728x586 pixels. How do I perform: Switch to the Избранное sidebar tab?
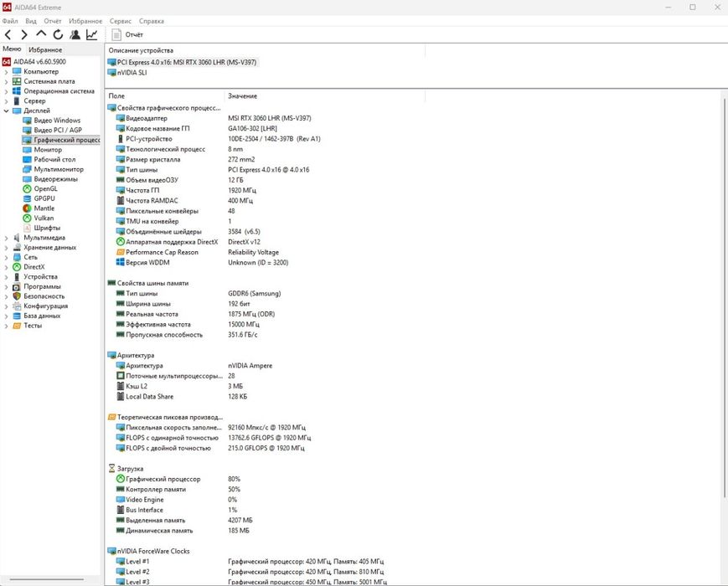pyautogui.click(x=45, y=49)
